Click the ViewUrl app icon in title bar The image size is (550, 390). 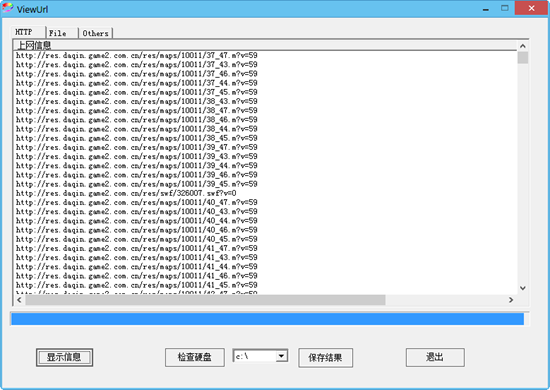[8, 8]
